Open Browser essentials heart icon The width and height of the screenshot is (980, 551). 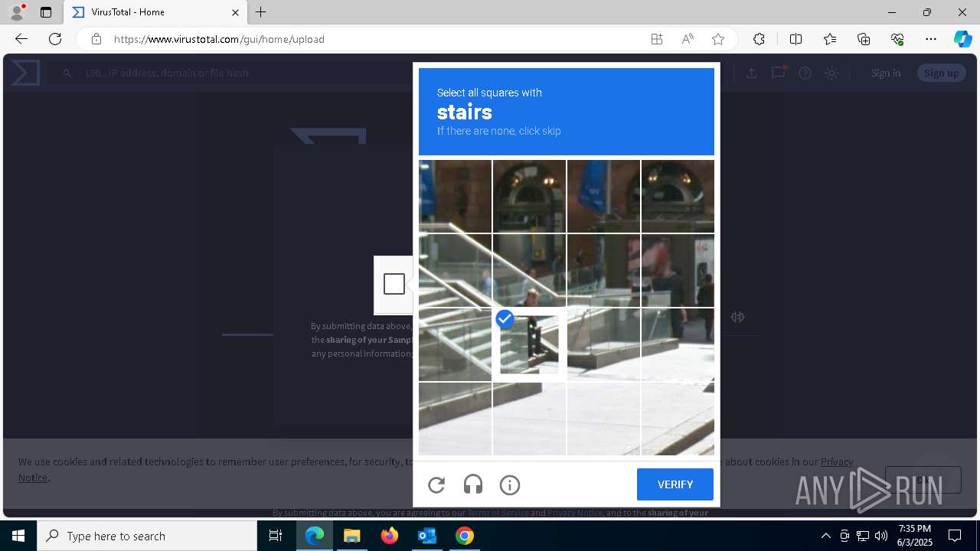tap(897, 39)
